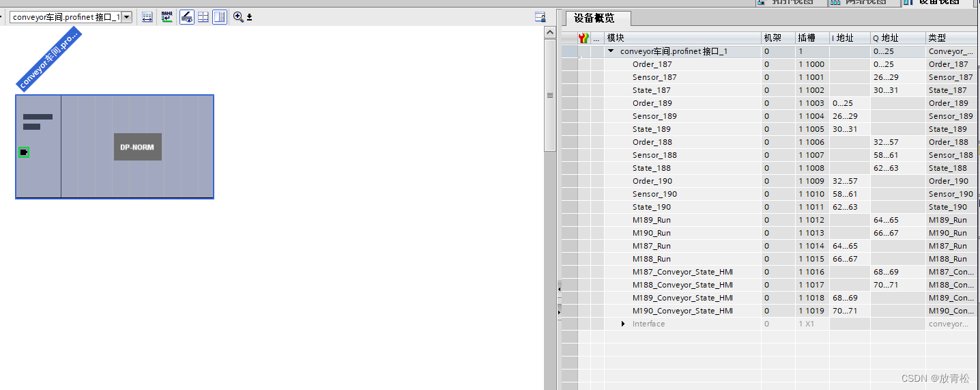Screen dimensions: 980x390
Task: Select the Sensor_188 module row
Action: coord(770,155)
